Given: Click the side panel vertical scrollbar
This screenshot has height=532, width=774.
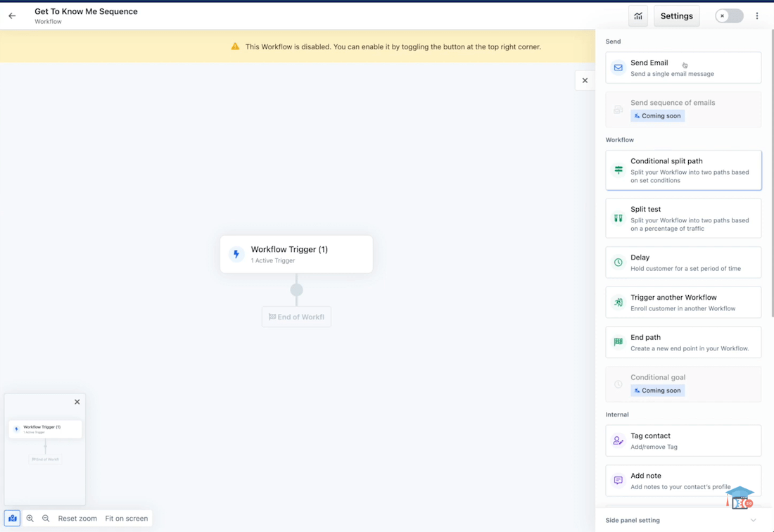Looking at the screenshot, I should point(772,172).
